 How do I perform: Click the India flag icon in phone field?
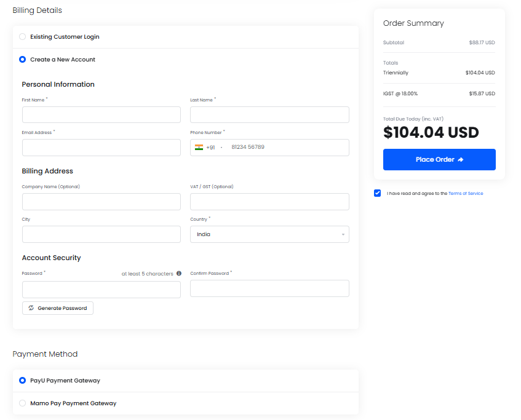click(199, 147)
